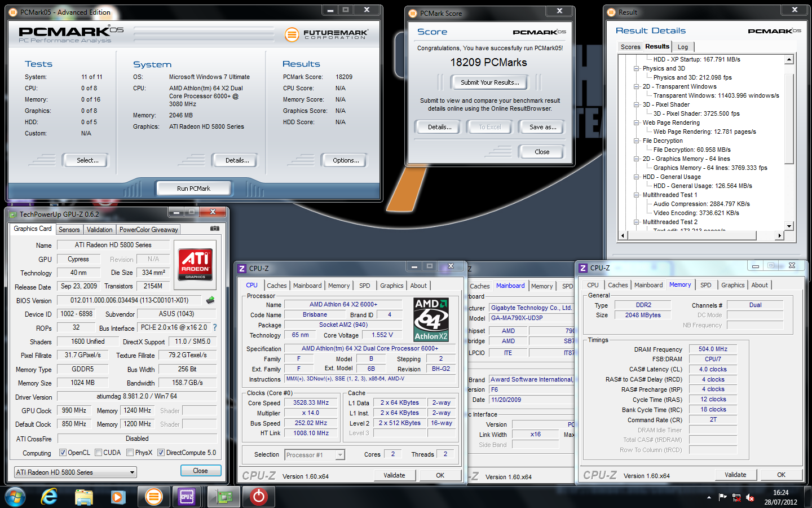Open the Graphics tab in the front CPU-Z window showing the CPU tab
The width and height of the screenshot is (812, 508).
392,286
